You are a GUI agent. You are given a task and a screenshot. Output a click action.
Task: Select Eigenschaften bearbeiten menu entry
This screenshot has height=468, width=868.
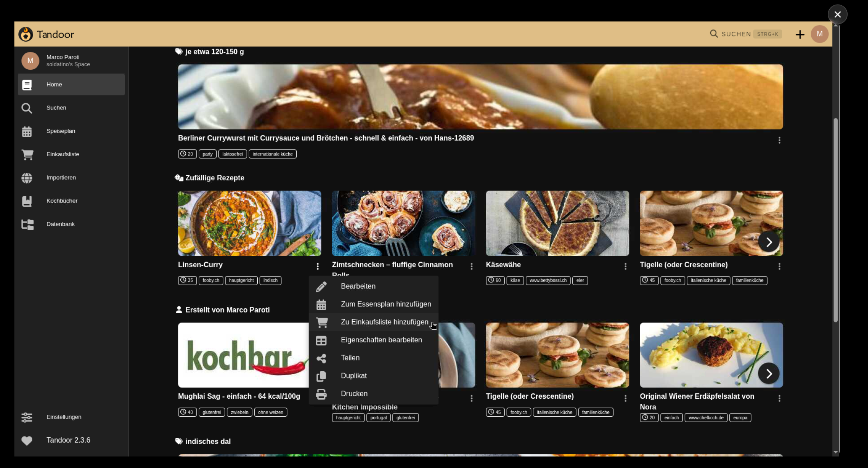pos(373,340)
